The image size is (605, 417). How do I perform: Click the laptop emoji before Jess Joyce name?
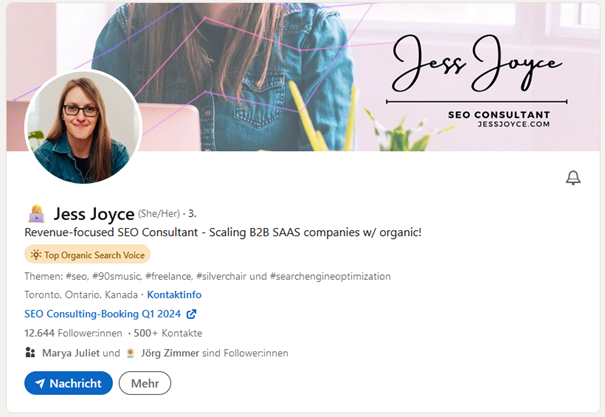[x=37, y=214]
